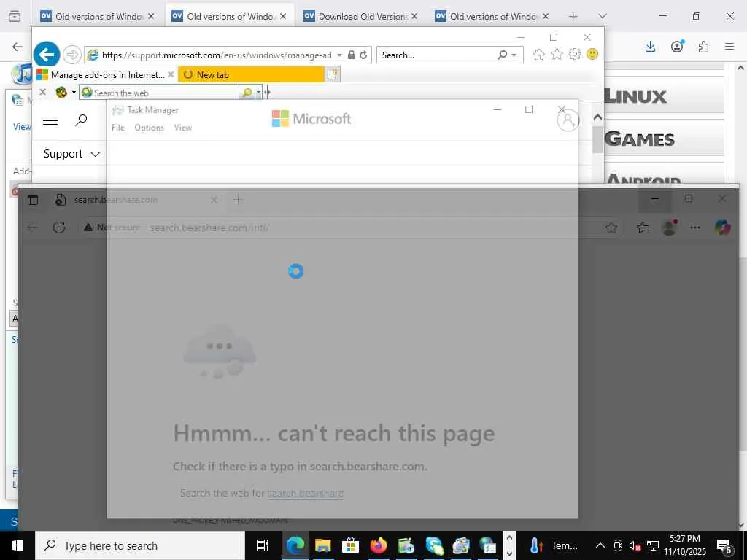The width and height of the screenshot is (747, 560).
Task: Expand IE address bar dropdown arrow
Action: 339,55
